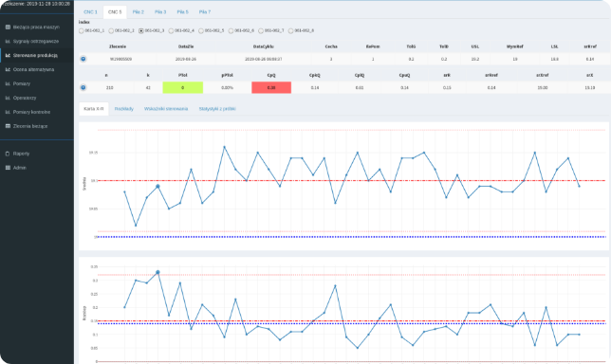Click the Zlecenie column header
The image size is (611, 364).
[118, 46]
